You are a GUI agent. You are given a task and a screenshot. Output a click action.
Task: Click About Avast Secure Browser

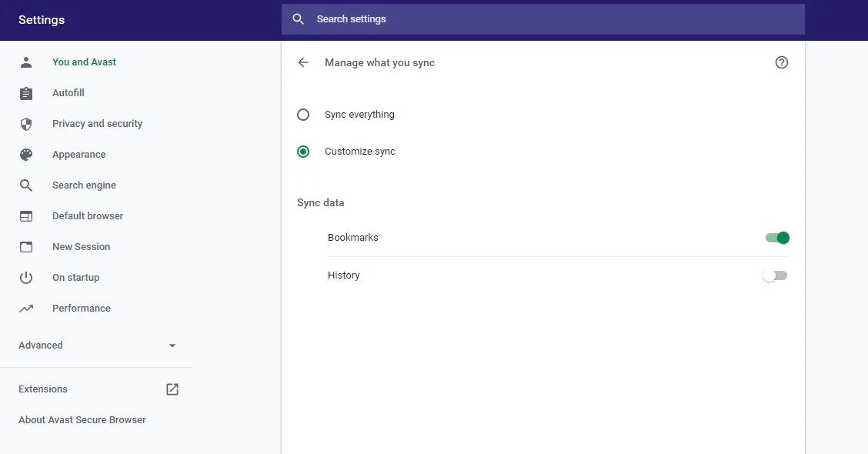[81, 419]
